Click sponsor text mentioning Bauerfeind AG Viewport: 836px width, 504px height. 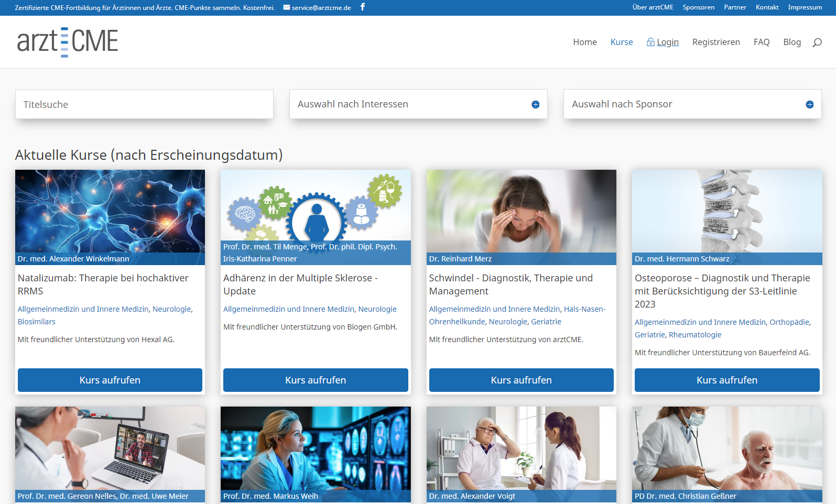coord(723,353)
